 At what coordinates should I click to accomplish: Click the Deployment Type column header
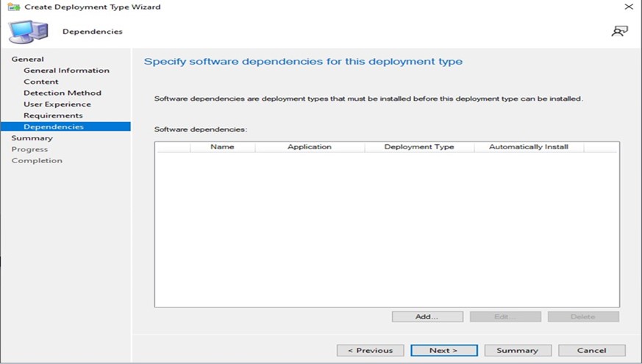tap(418, 147)
